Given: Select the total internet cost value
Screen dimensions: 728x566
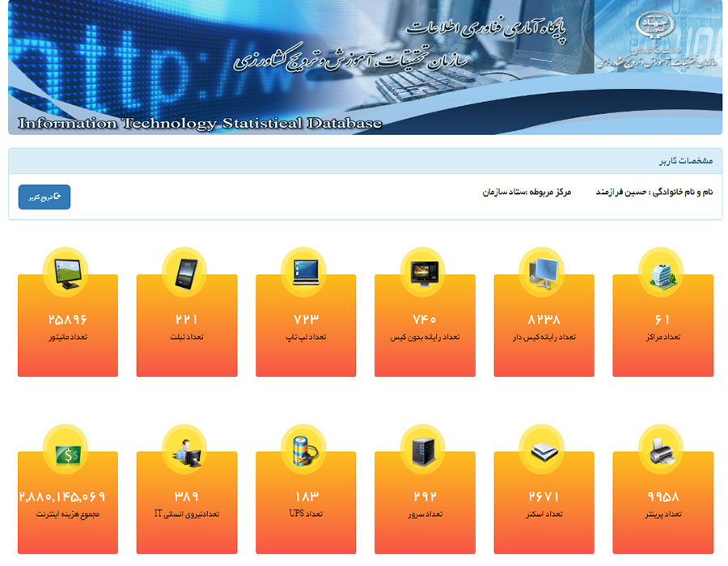Looking at the screenshot, I should (x=62, y=496).
